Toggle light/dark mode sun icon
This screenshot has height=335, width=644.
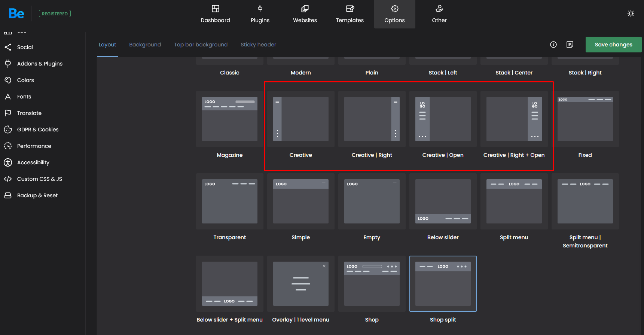pos(631,13)
